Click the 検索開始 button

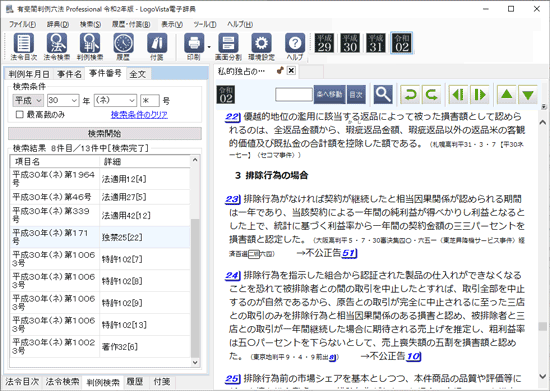pyautogui.click(x=105, y=134)
